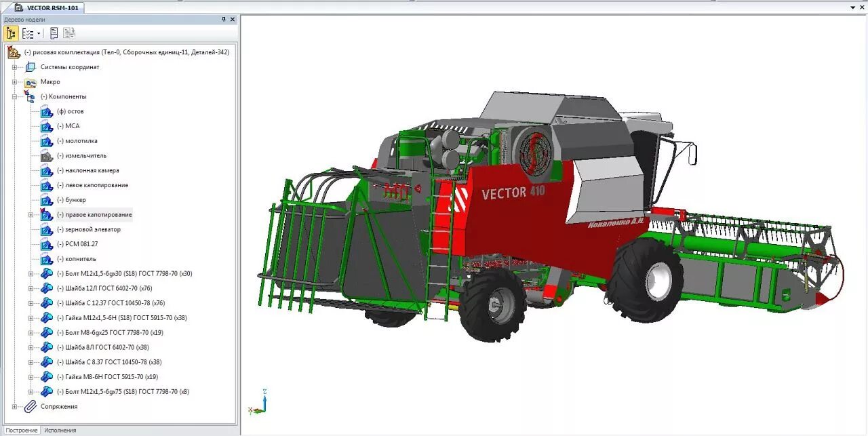Screen dimensions: 868x436
Task: Click the bolt icon of Болт М12х1,5-6gx30
Action: click(x=47, y=273)
